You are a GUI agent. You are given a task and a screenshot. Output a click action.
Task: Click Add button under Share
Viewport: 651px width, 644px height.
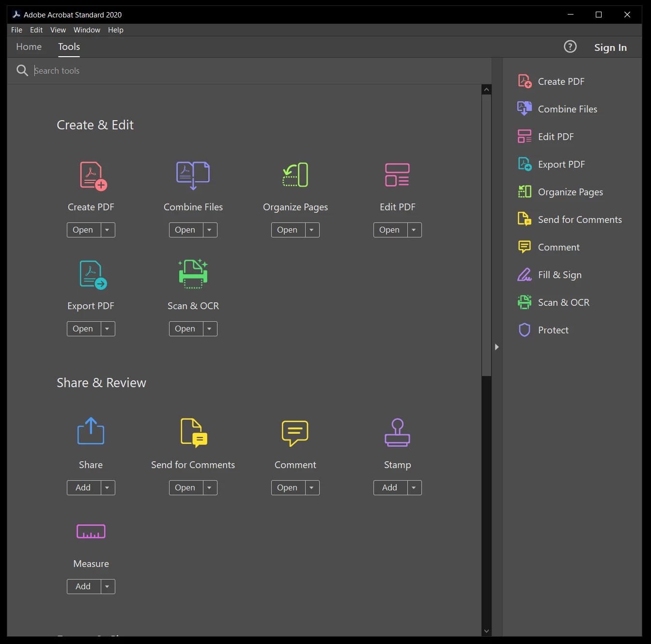[84, 488]
